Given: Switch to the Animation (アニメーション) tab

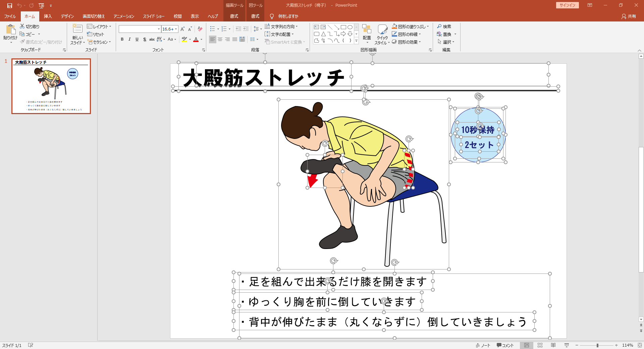Looking at the screenshot, I should pos(123,16).
